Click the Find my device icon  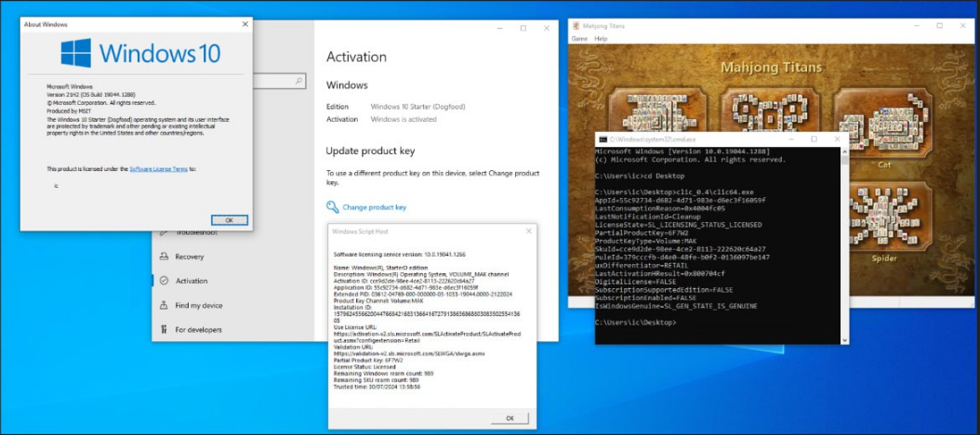click(x=164, y=305)
